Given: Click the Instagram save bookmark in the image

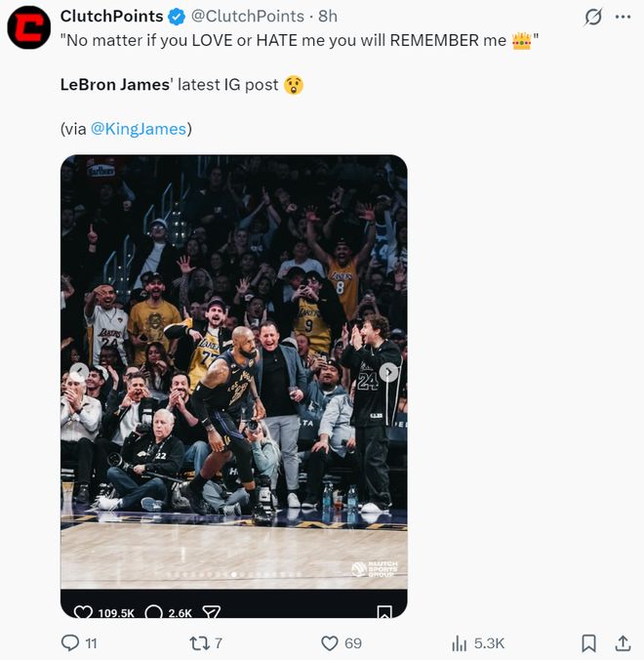Looking at the screenshot, I should (x=384, y=612).
